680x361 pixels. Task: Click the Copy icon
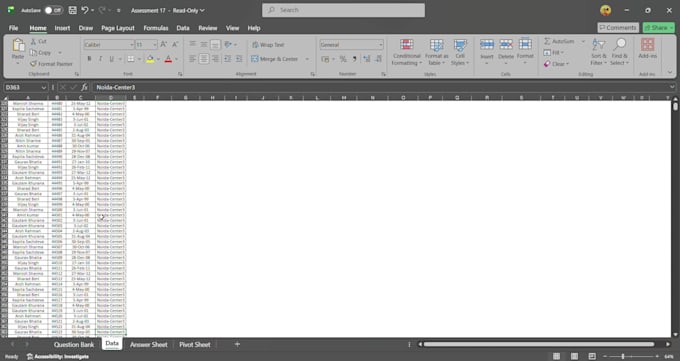tap(33, 53)
